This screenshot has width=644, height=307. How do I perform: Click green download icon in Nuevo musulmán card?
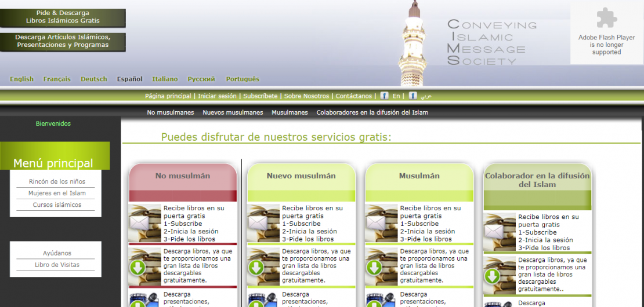point(256,268)
